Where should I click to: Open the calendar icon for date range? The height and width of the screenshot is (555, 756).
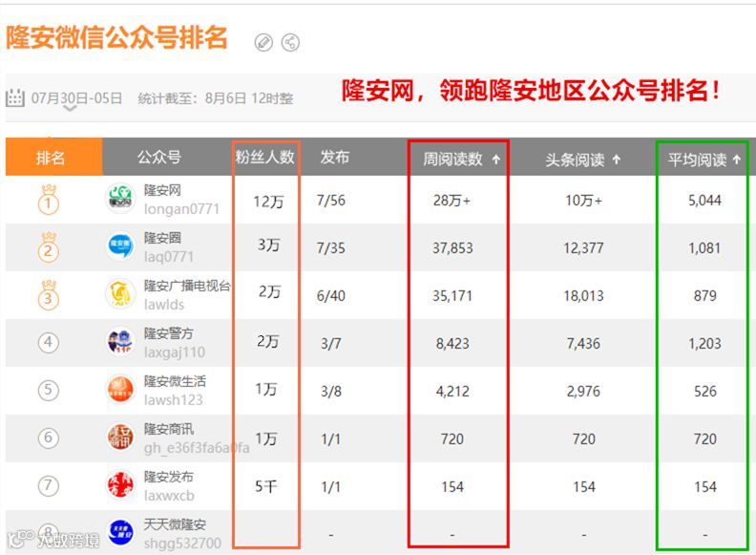[x=15, y=98]
